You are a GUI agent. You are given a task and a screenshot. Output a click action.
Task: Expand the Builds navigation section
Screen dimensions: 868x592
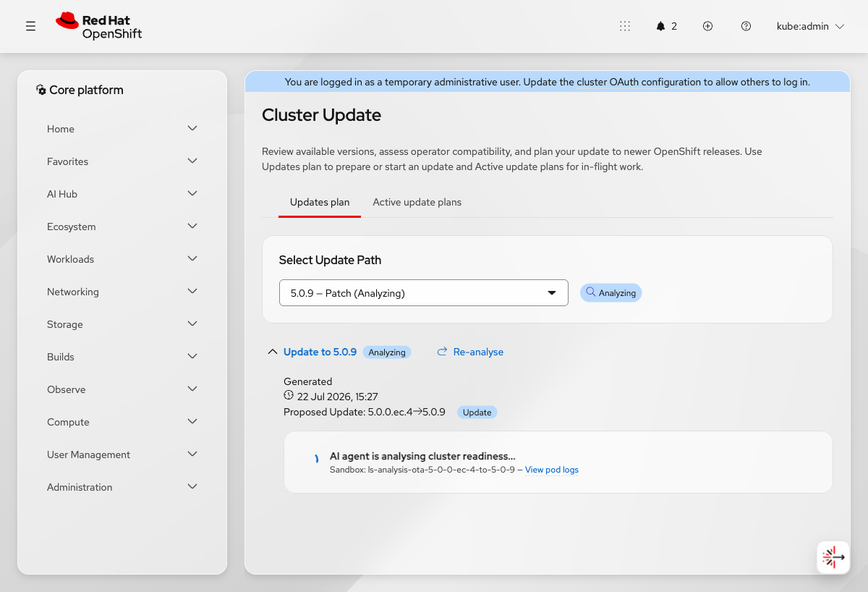click(122, 357)
